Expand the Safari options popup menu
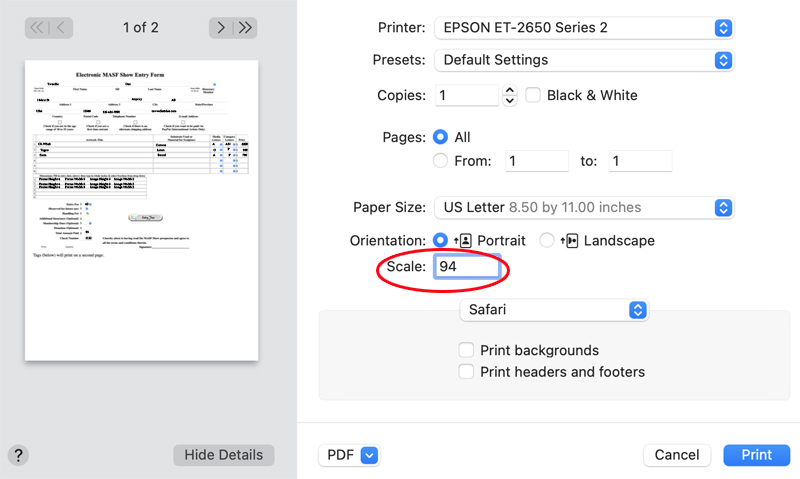The height and width of the screenshot is (479, 800). (554, 310)
